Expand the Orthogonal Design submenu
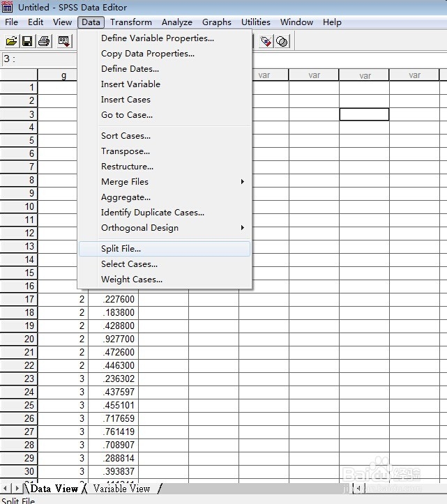 [165, 228]
